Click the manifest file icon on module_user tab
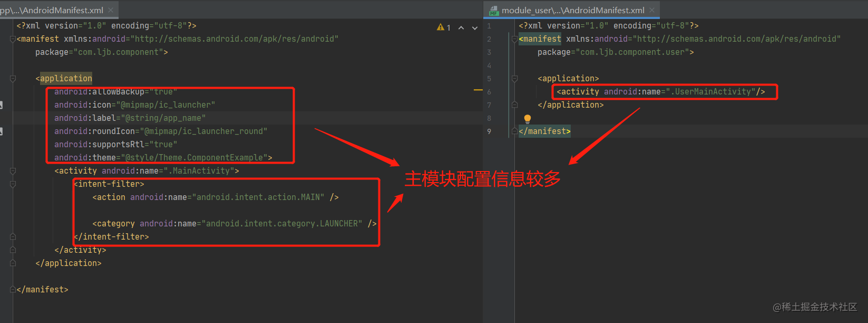Viewport: 868px width, 323px height. click(x=494, y=11)
